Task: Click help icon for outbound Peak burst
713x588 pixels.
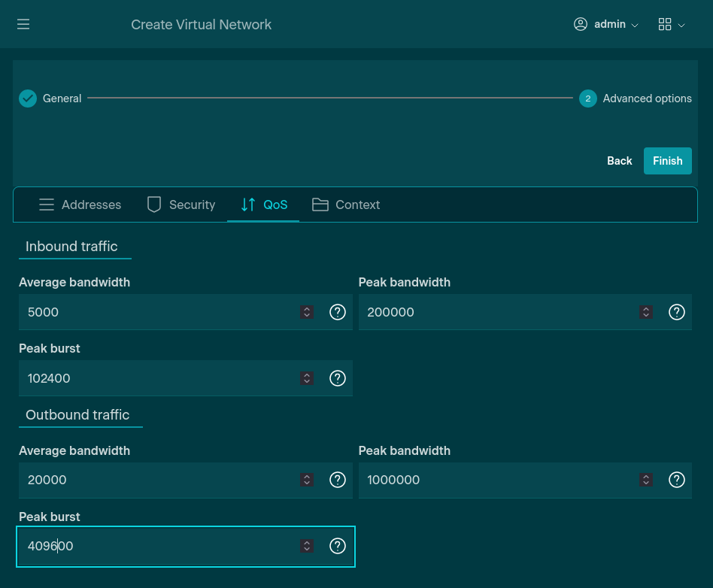Action: coord(338,546)
